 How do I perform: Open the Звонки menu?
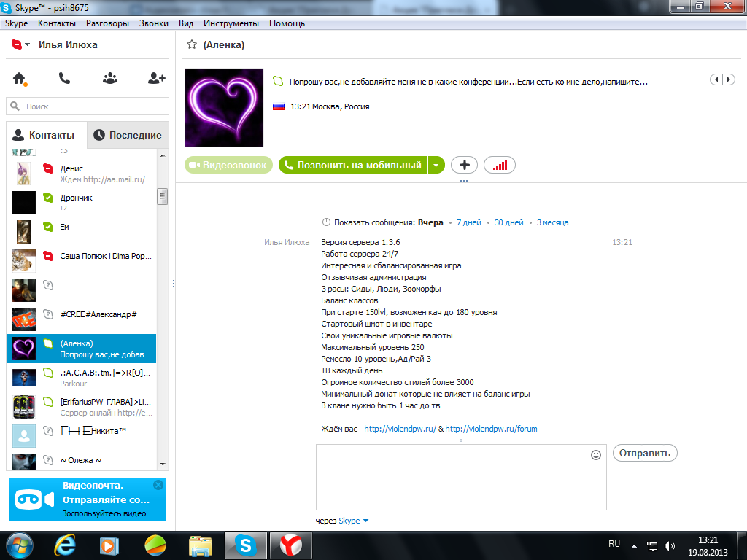(x=154, y=23)
